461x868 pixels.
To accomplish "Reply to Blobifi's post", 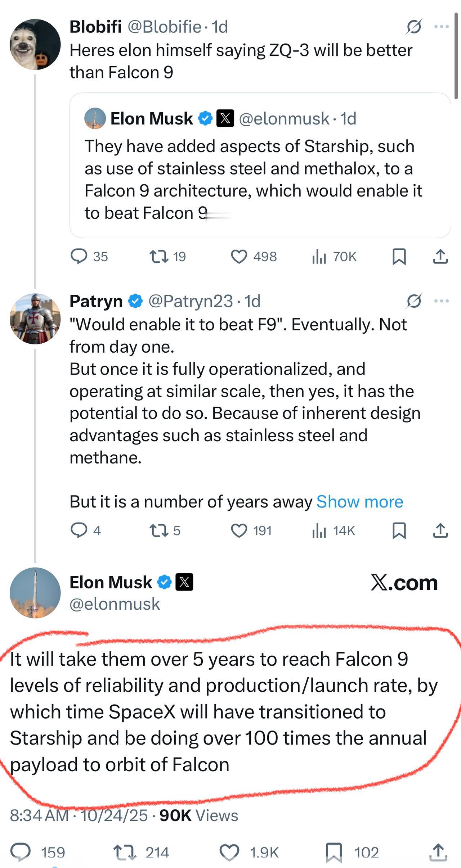I will pyautogui.click(x=79, y=257).
